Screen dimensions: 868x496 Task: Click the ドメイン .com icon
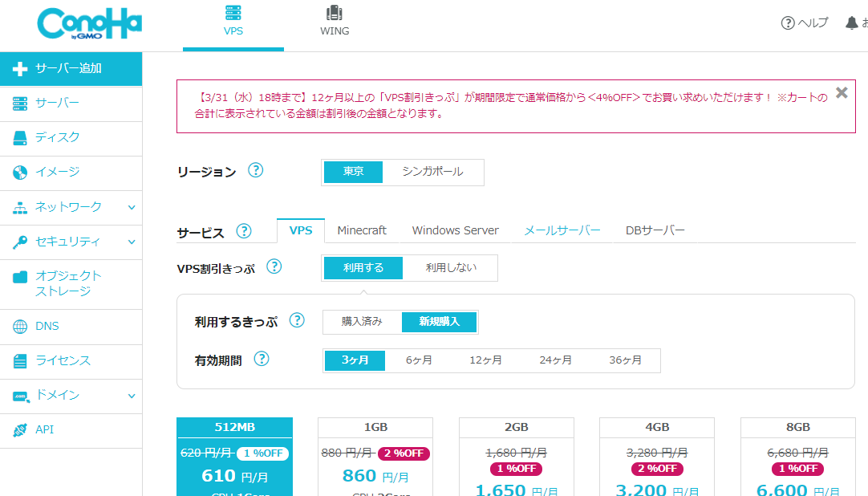[x=21, y=396]
